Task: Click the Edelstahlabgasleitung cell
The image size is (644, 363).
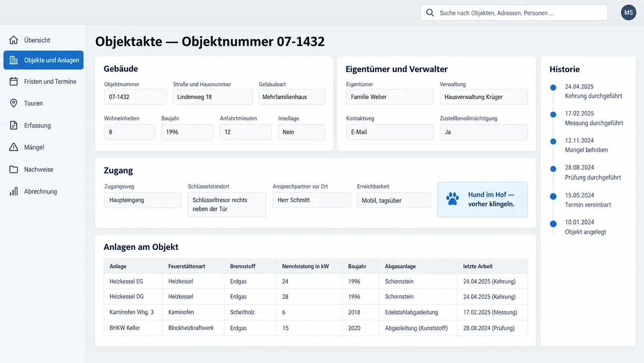Action: pos(418,312)
